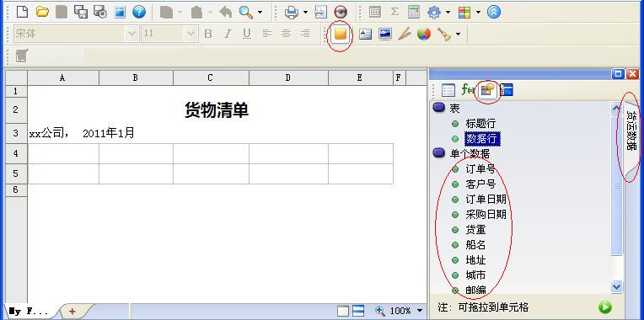Open the colored grid dropdown arrow
This screenshot has height=320, width=644.
[x=478, y=13]
